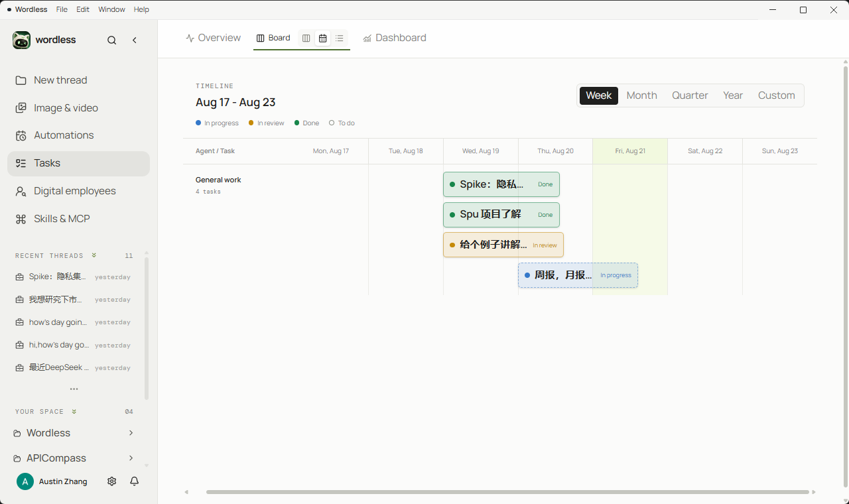Open the Dashboard tab

(x=395, y=38)
